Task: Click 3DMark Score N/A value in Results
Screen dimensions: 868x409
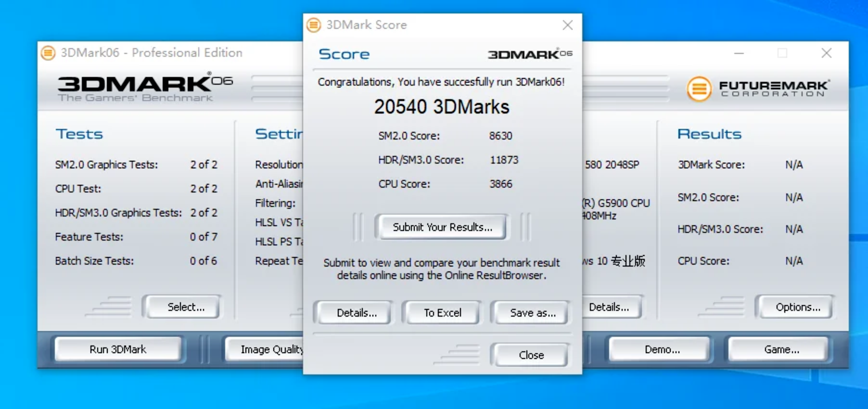Action: pos(794,165)
